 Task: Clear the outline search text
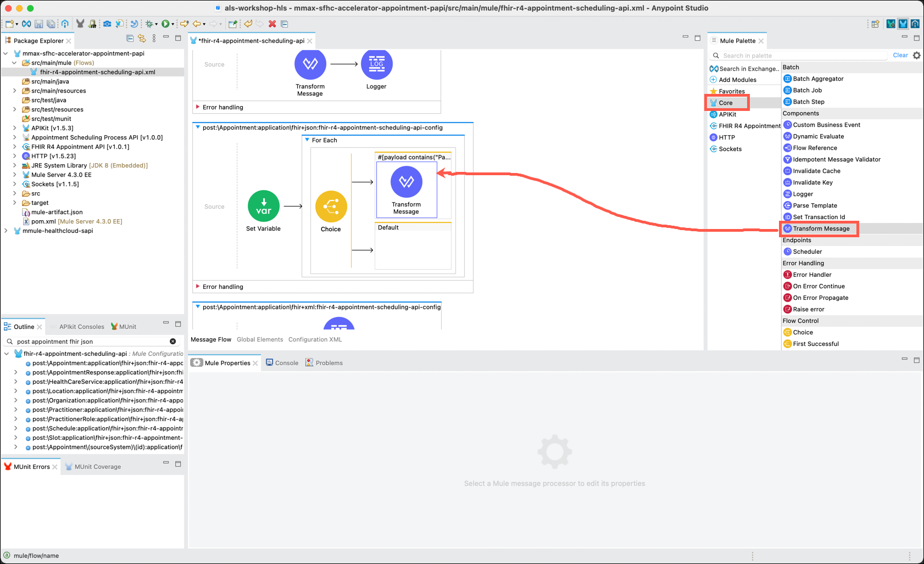click(x=172, y=342)
